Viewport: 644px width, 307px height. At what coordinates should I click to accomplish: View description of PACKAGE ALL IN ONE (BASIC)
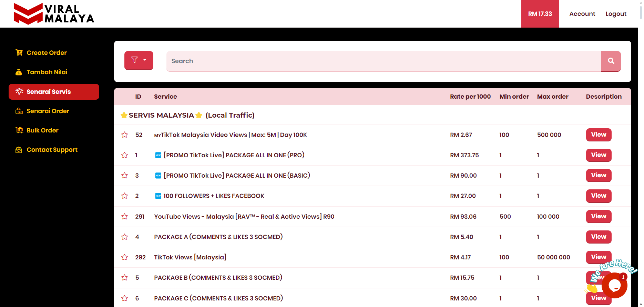pyautogui.click(x=599, y=176)
